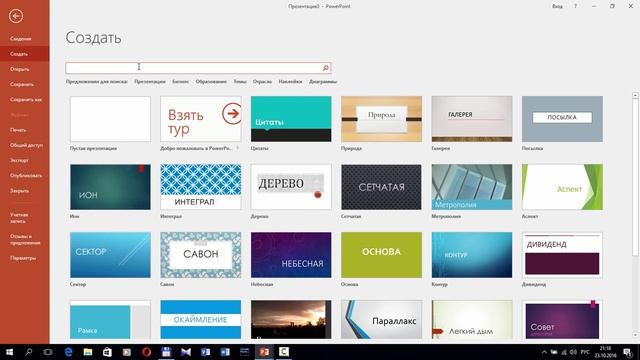The width and height of the screenshot is (640, 360).
Task: Switch to Word in the taskbar
Action: pyautogui.click(x=225, y=352)
